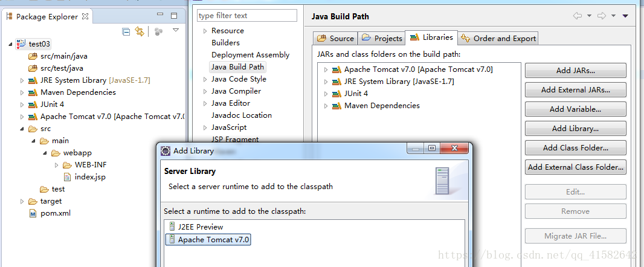Switch to the Source tab

click(x=336, y=38)
